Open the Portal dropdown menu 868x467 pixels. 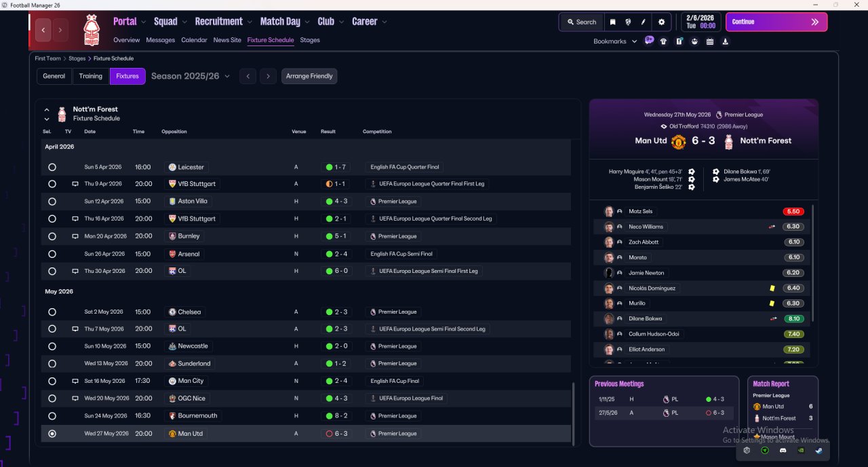[130, 22]
